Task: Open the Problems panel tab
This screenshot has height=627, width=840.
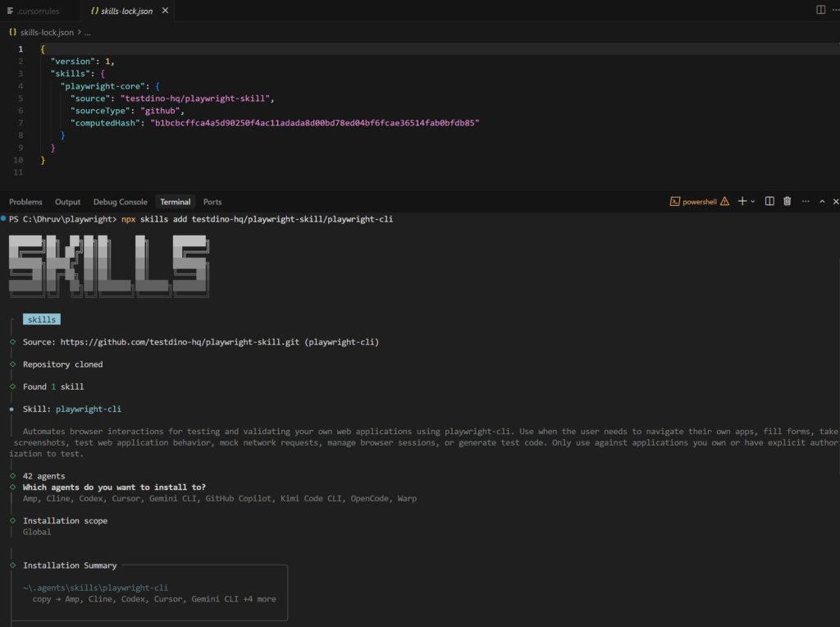Action: [25, 202]
